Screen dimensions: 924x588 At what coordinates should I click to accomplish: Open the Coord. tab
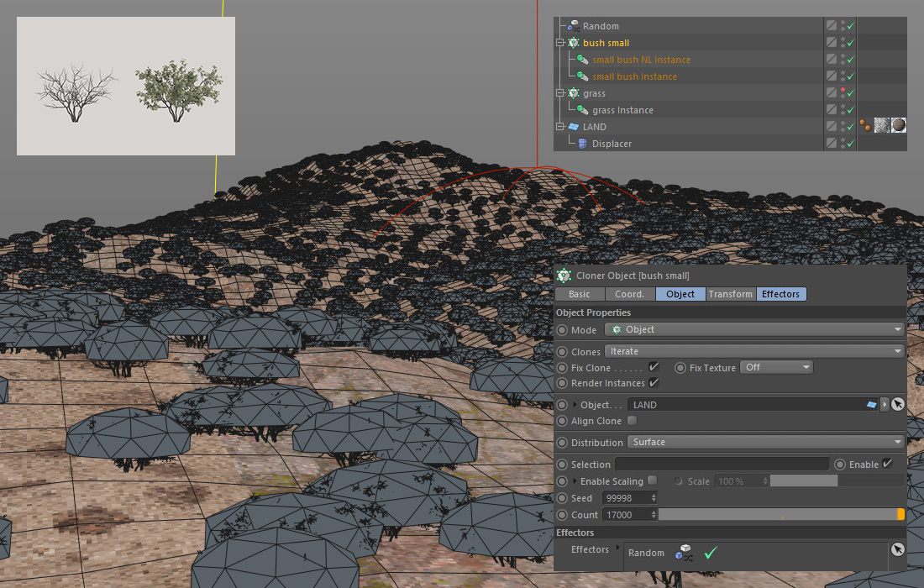tap(629, 294)
